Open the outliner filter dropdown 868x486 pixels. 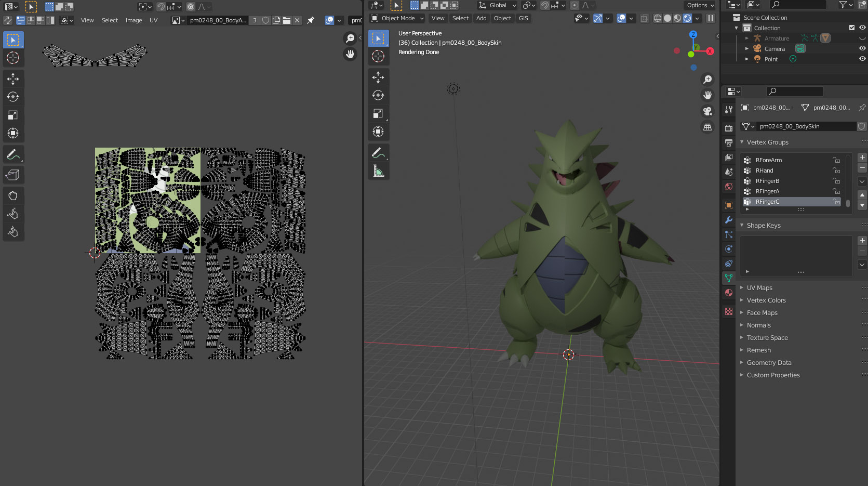(846, 5)
